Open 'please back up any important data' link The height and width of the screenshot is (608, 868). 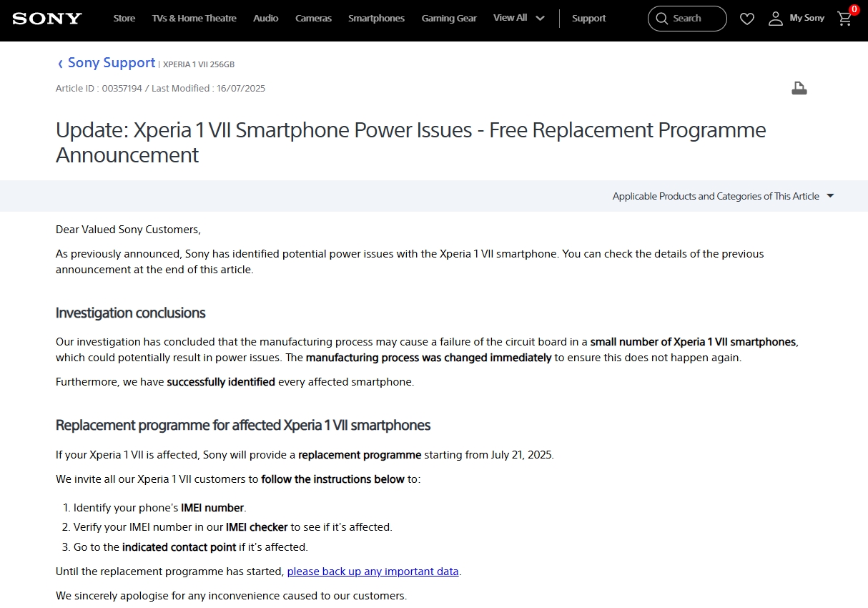click(373, 572)
